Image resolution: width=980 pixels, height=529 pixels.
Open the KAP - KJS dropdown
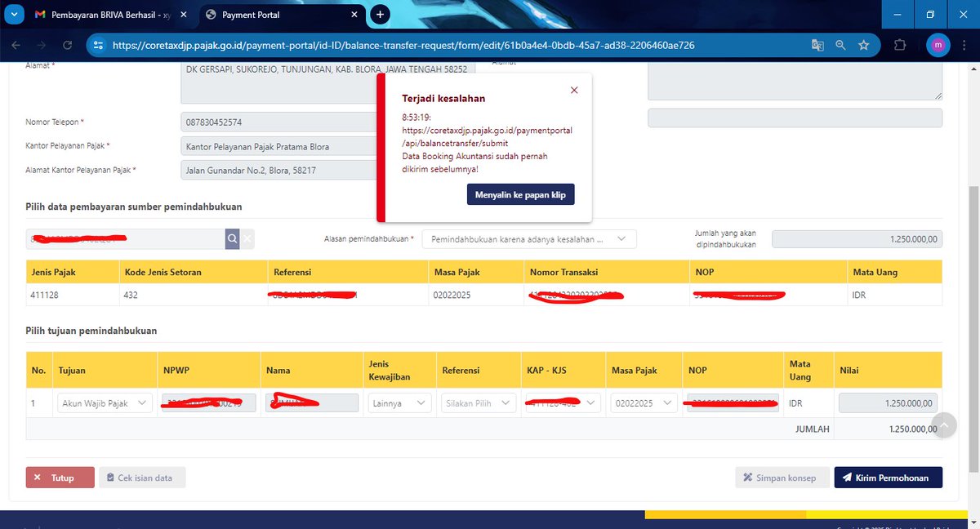click(563, 403)
